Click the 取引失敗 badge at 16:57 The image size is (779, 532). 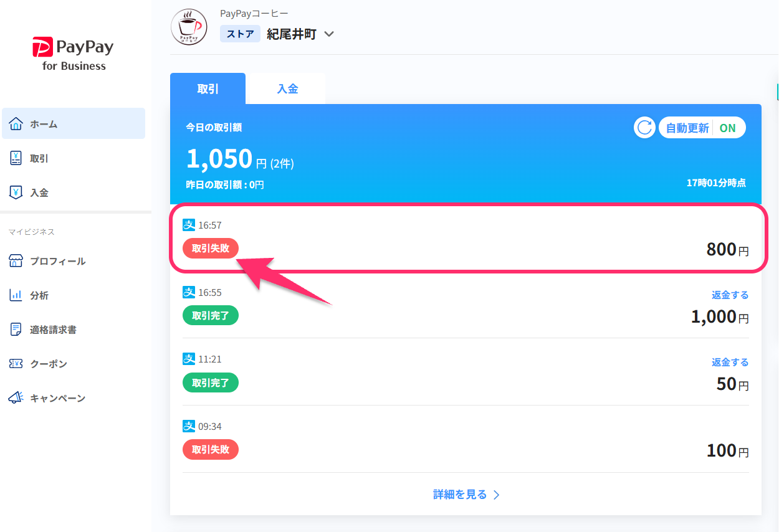click(211, 248)
